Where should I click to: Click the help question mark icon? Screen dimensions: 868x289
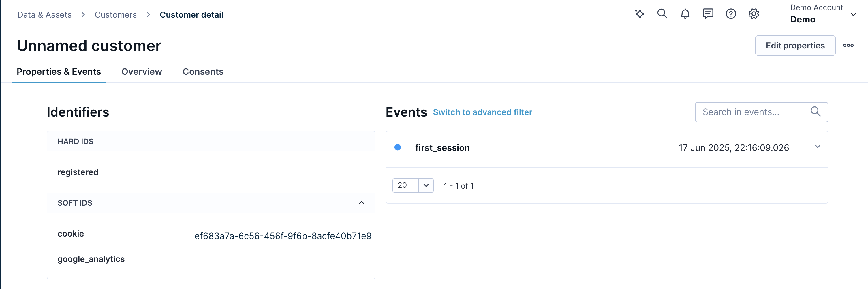730,14
